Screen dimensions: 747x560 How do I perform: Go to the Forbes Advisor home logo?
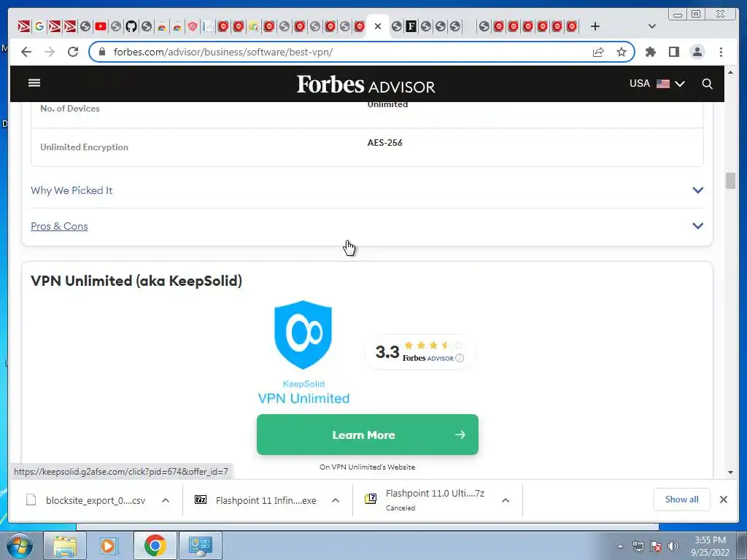(366, 85)
